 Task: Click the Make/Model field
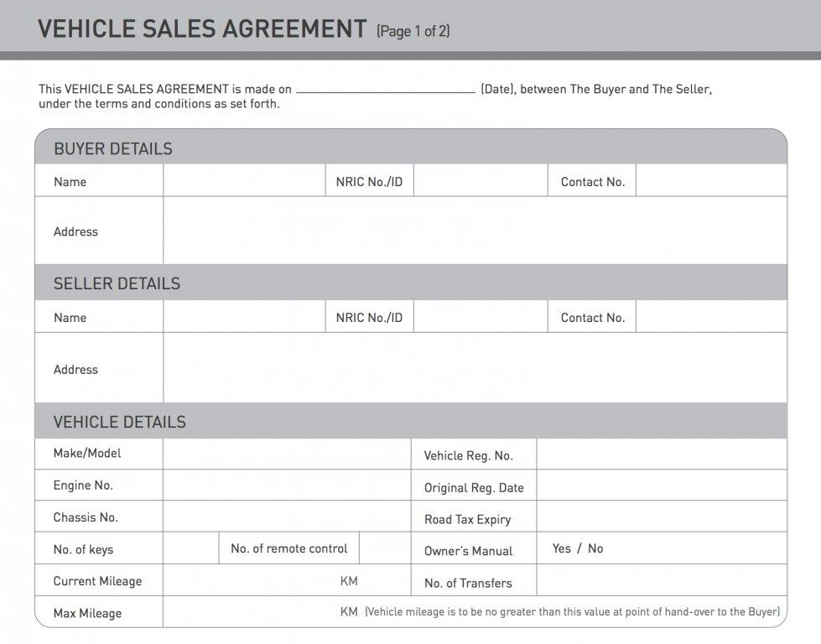point(286,454)
